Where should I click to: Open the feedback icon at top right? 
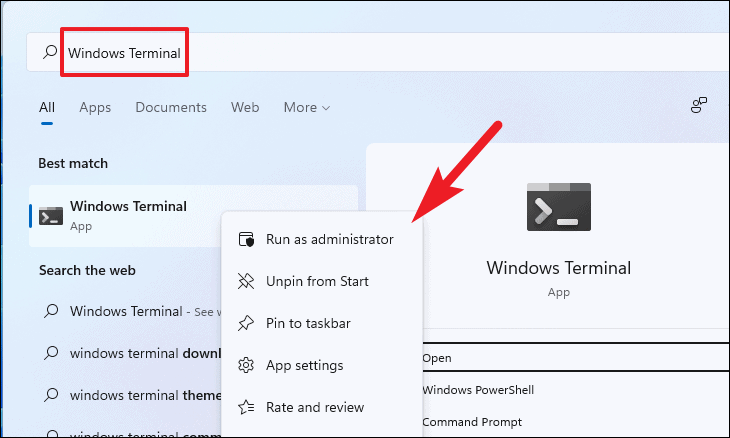698,105
